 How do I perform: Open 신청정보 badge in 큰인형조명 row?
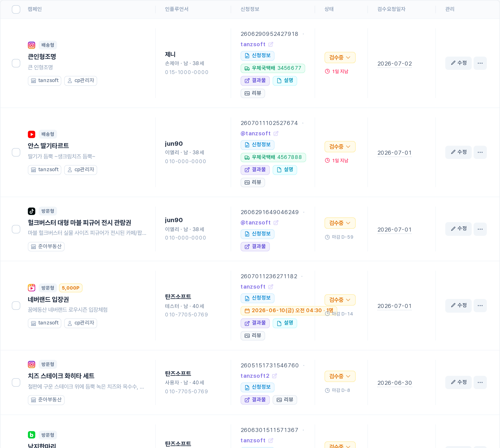tap(257, 56)
